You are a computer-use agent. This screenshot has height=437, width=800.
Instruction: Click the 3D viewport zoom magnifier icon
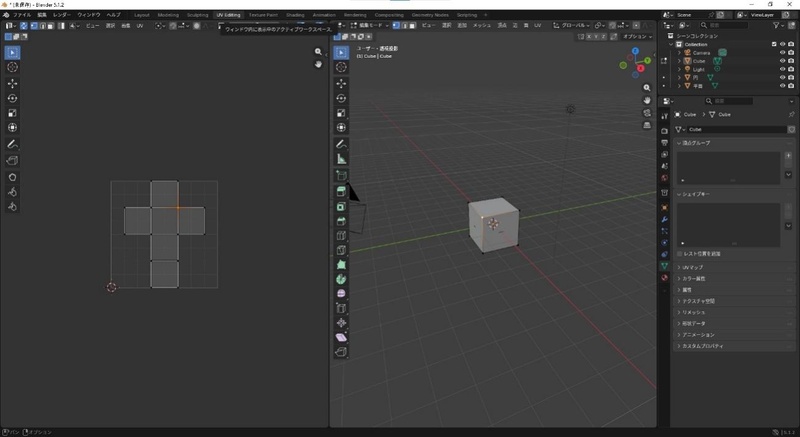click(x=647, y=88)
